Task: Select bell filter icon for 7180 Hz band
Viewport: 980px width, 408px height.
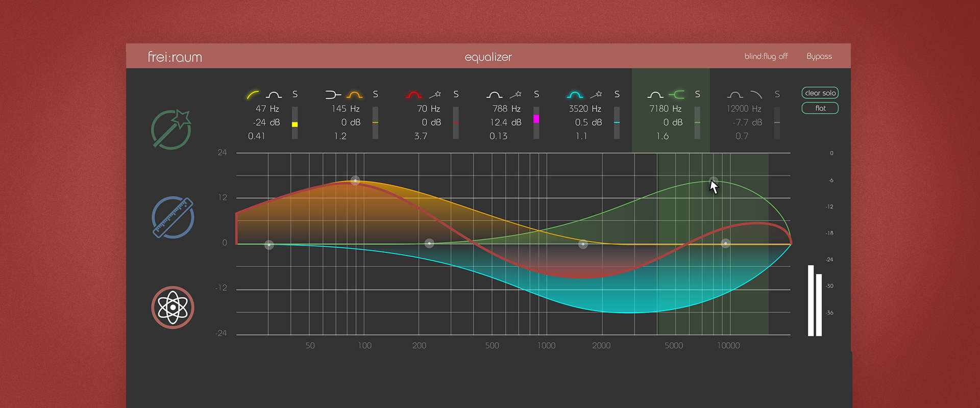Action: coord(655,94)
